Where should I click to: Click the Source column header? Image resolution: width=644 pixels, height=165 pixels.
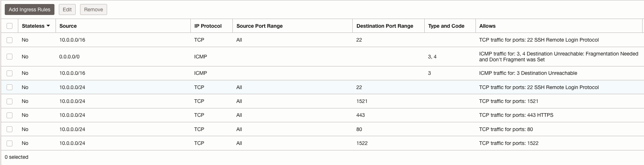tap(68, 26)
